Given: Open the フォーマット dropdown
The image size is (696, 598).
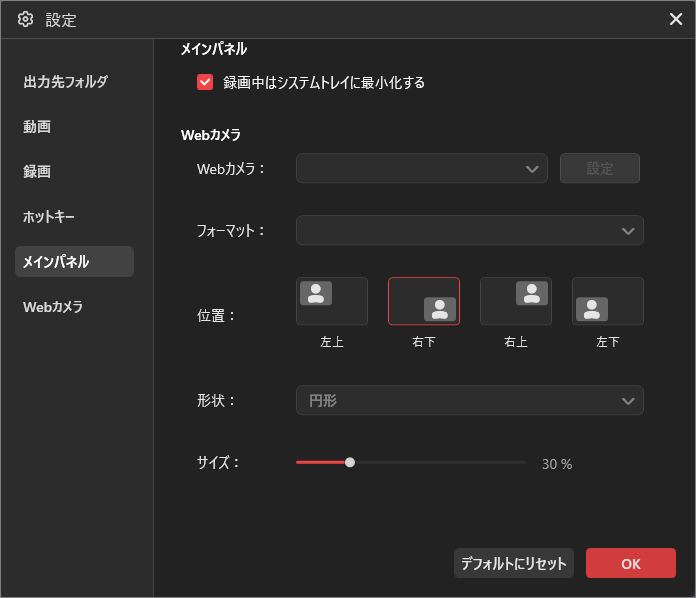Looking at the screenshot, I should [470, 230].
